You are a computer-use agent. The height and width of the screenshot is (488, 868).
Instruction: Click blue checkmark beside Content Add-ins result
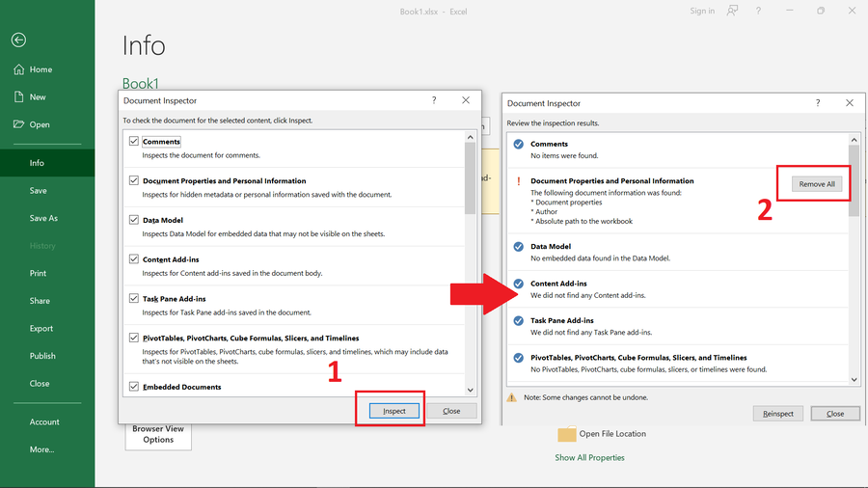click(518, 284)
